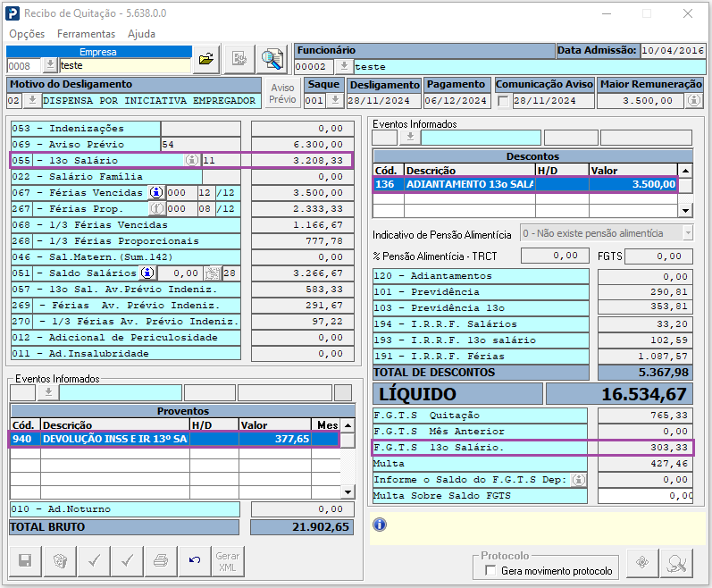
Task: Click the printer icon in bottom toolbar
Action: click(x=161, y=560)
